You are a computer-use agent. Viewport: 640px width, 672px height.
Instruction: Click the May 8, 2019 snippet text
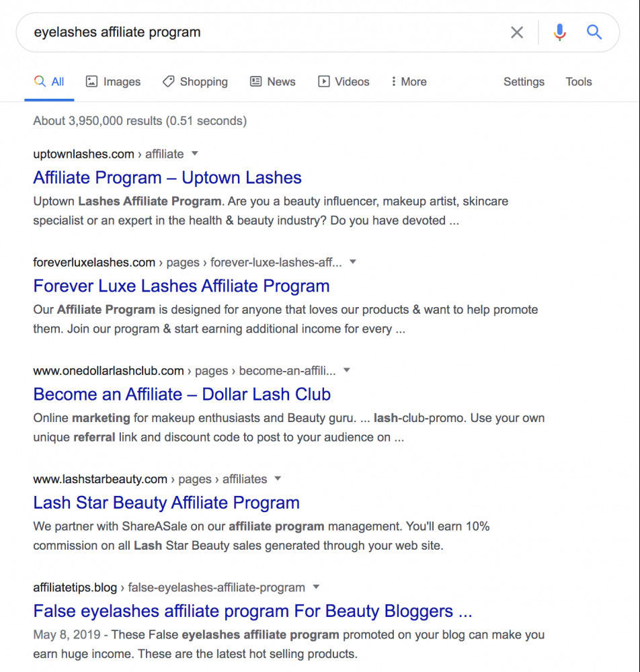click(289, 644)
